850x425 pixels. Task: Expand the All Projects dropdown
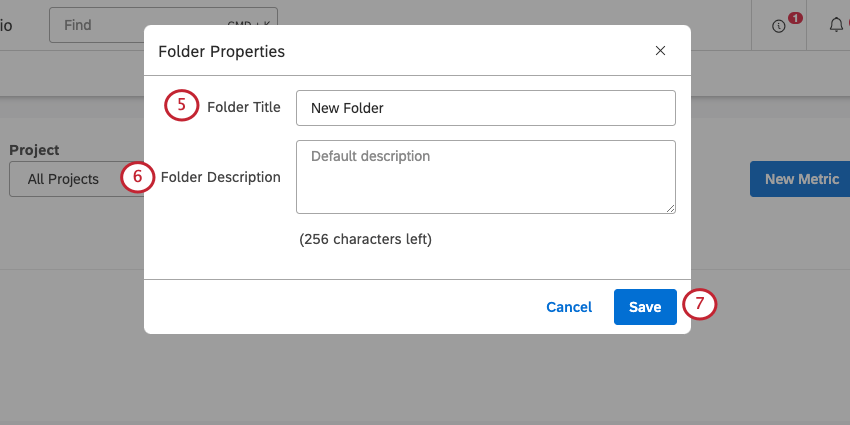pos(70,179)
